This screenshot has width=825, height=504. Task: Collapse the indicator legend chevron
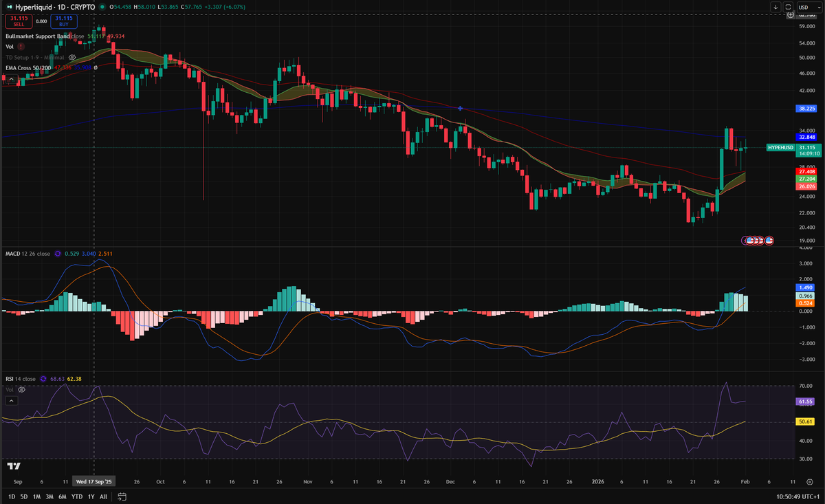(x=12, y=79)
